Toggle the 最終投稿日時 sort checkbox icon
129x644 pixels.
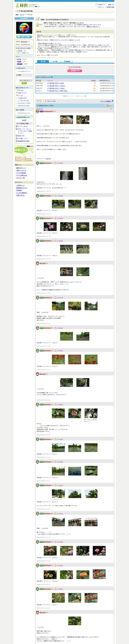coord(109,80)
